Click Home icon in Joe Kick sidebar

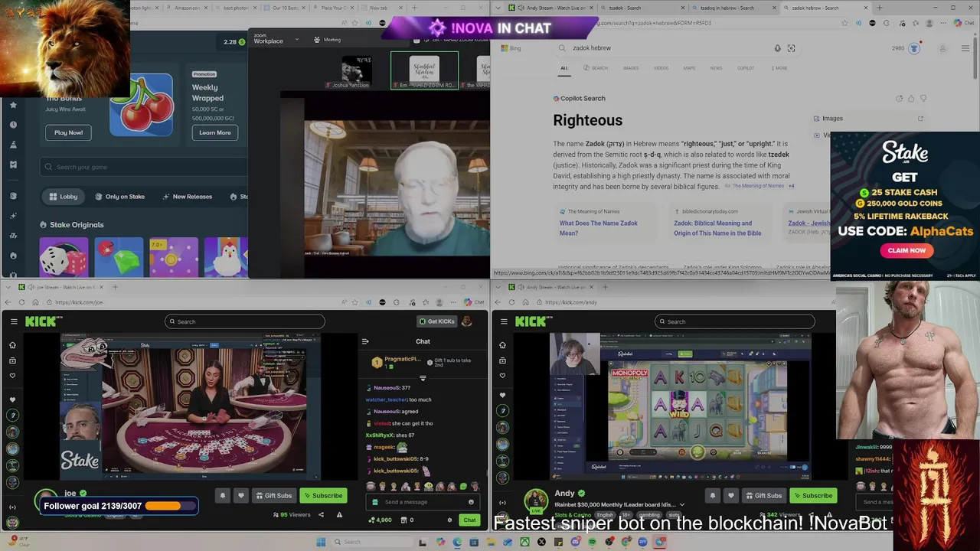coord(12,345)
